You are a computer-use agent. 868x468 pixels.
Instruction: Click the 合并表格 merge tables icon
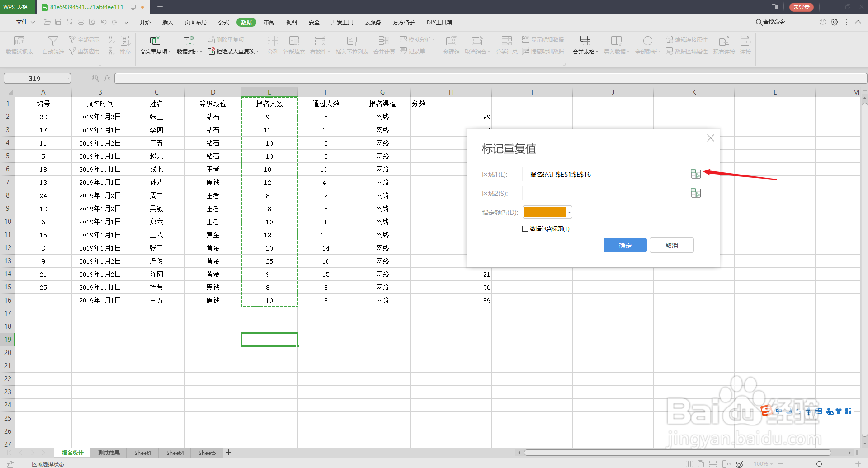(x=585, y=41)
